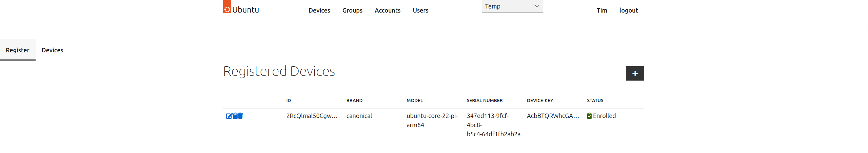Go to Groups in the top navigation
This screenshot has width=868, height=153.
[x=352, y=11]
